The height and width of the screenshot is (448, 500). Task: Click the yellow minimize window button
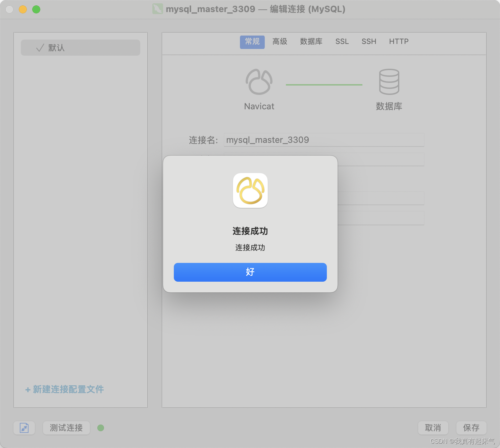tap(23, 9)
